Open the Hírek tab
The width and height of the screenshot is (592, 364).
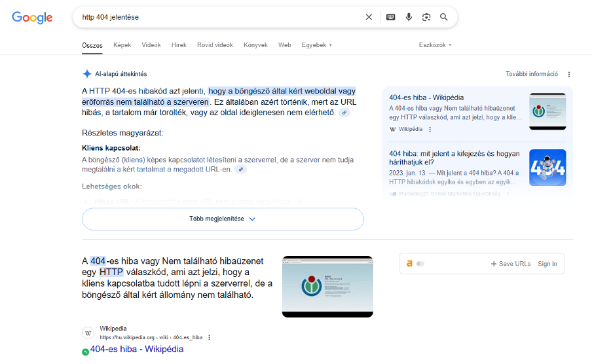(x=179, y=45)
